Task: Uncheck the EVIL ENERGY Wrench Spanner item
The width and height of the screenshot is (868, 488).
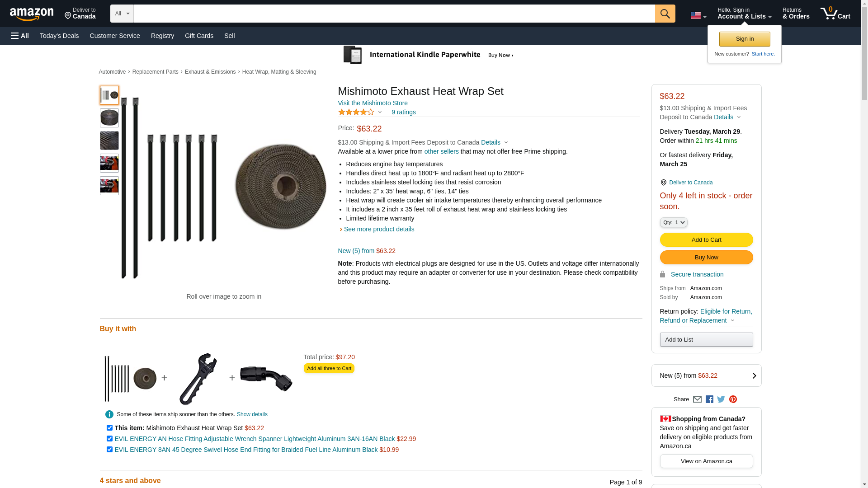Action: click(109, 439)
